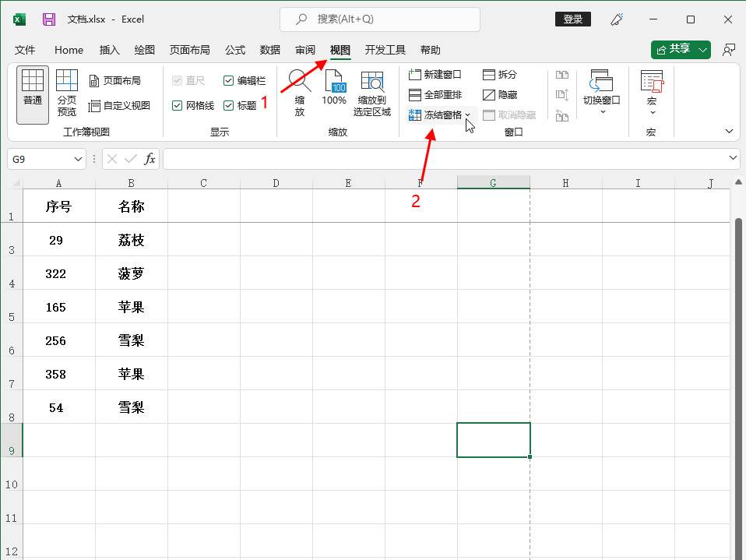746x560 pixels.
Task: Switch to Page Break Preview (分页预览)
Action: click(67, 93)
